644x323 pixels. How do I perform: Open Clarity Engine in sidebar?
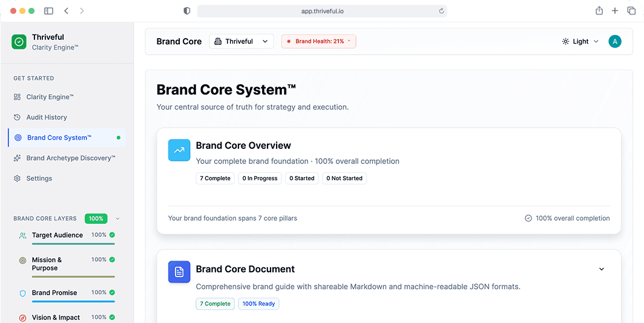point(67,97)
